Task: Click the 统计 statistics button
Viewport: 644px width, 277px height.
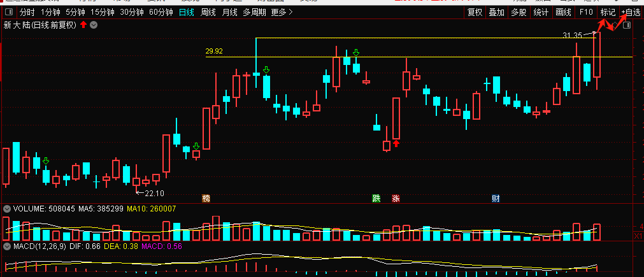Action: click(541, 12)
